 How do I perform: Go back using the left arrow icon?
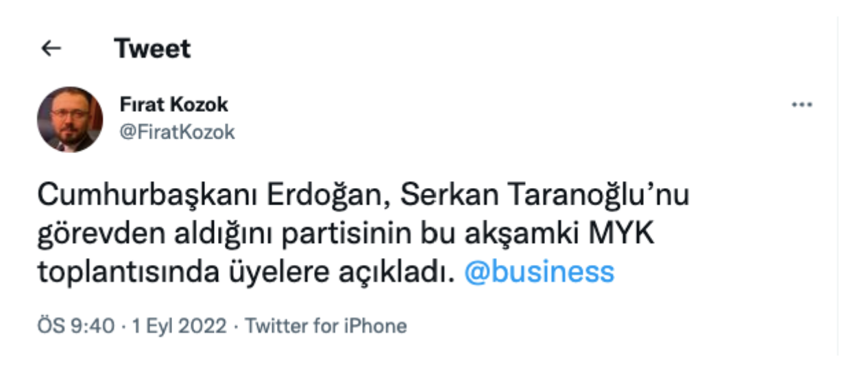tap(51, 49)
